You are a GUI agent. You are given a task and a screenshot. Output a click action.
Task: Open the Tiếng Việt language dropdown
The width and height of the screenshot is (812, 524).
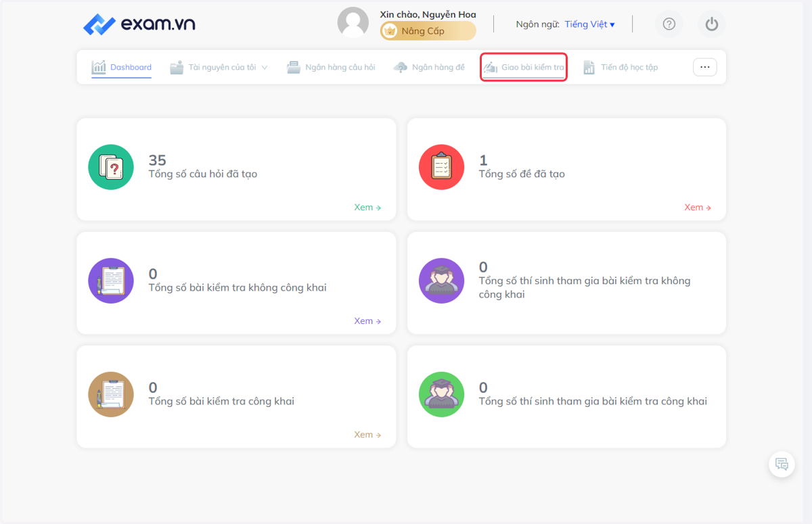[590, 24]
